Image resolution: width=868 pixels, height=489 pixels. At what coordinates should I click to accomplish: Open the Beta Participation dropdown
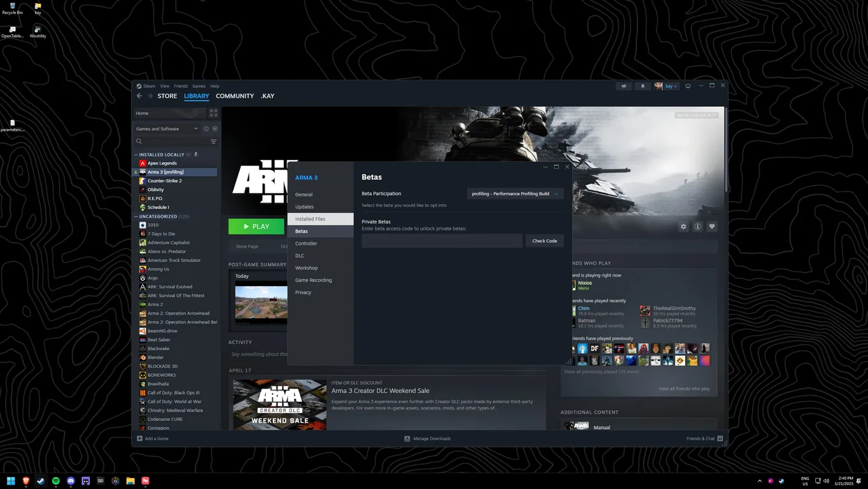[515, 194]
